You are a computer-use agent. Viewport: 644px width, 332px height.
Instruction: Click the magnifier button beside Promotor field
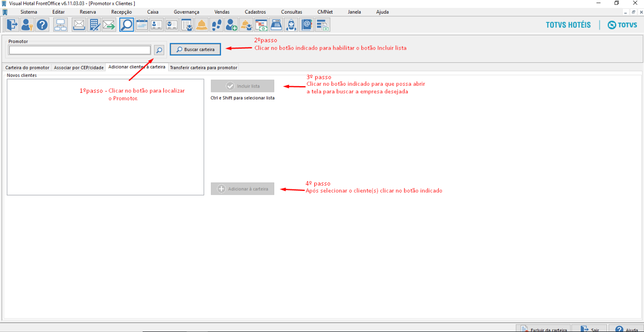(159, 50)
